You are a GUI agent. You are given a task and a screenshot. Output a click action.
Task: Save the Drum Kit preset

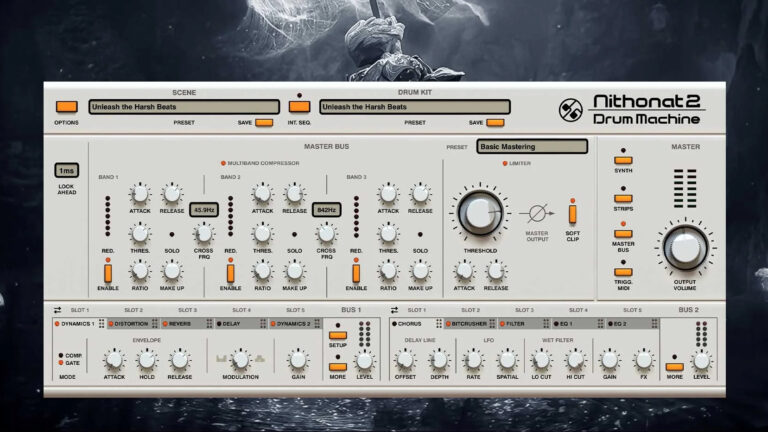coord(495,122)
